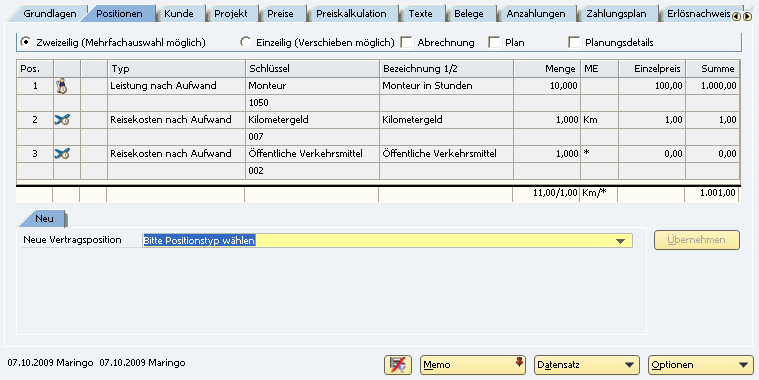The image size is (759, 380).
Task: Click the 002 key number cell
Action: coord(312,170)
